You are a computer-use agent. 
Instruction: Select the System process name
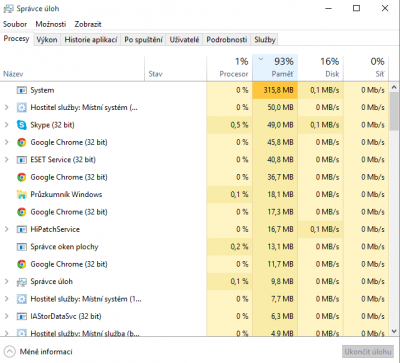click(x=42, y=90)
